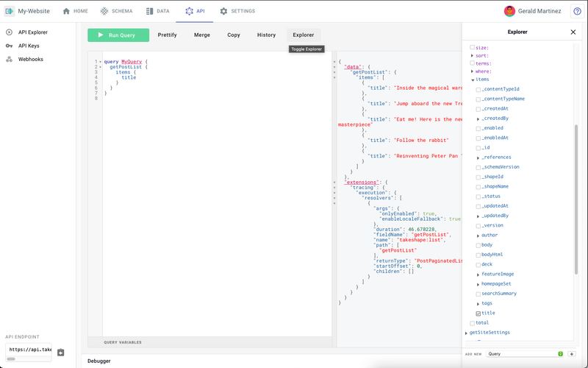Click the Schema icon in navigation
Viewport: 588px width, 368px height.
click(104, 11)
